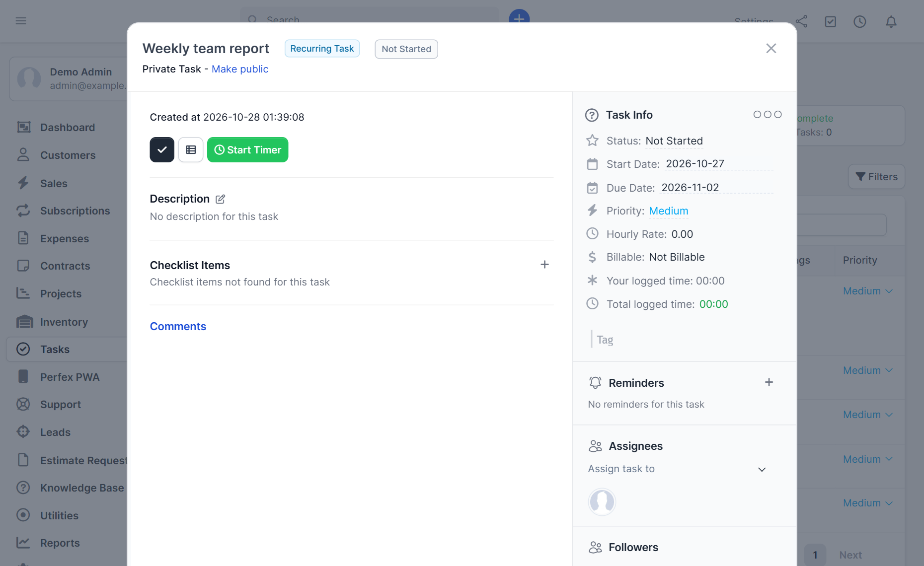
Task: Change Status Not Started value
Action: pos(674,141)
